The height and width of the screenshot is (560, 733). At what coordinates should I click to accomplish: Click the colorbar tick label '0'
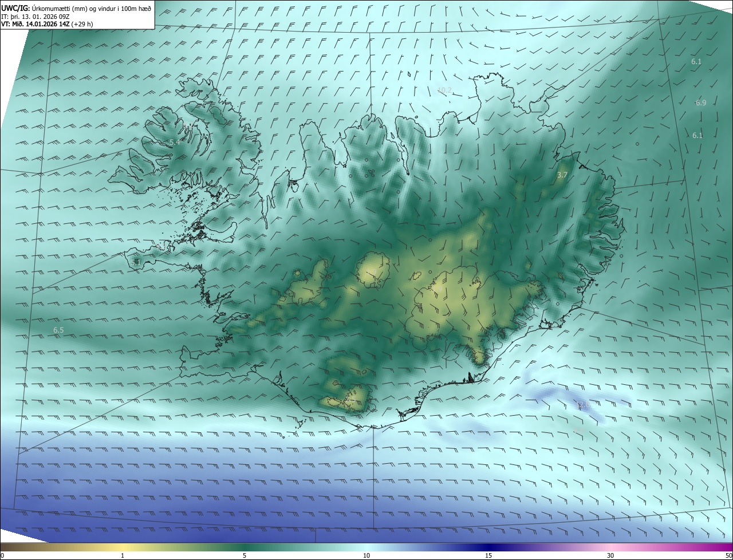click(2, 555)
